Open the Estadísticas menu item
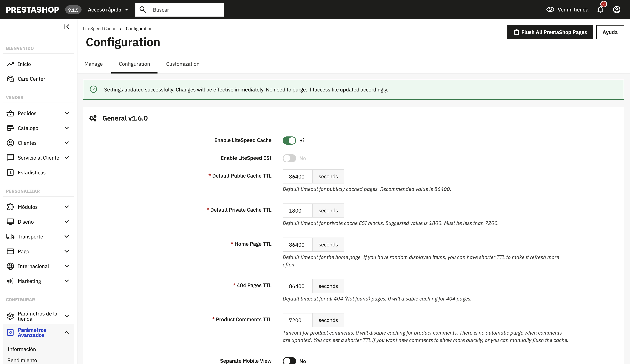630x364 pixels. click(x=31, y=172)
